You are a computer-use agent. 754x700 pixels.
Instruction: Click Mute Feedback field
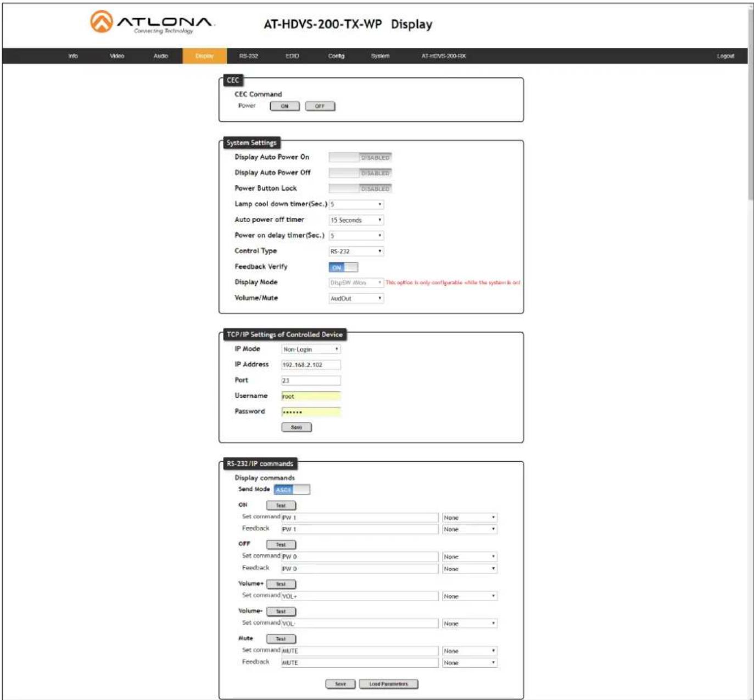360,663
